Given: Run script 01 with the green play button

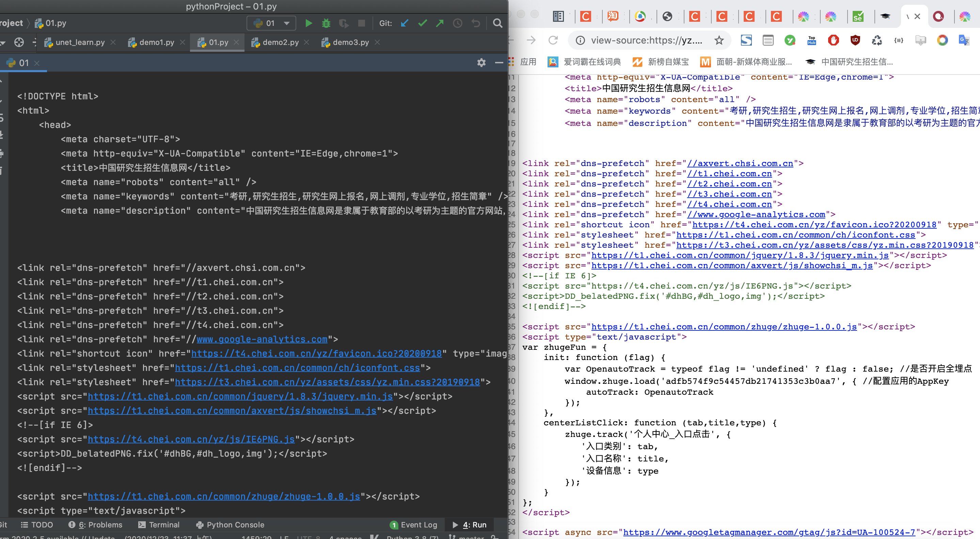Looking at the screenshot, I should click(309, 23).
